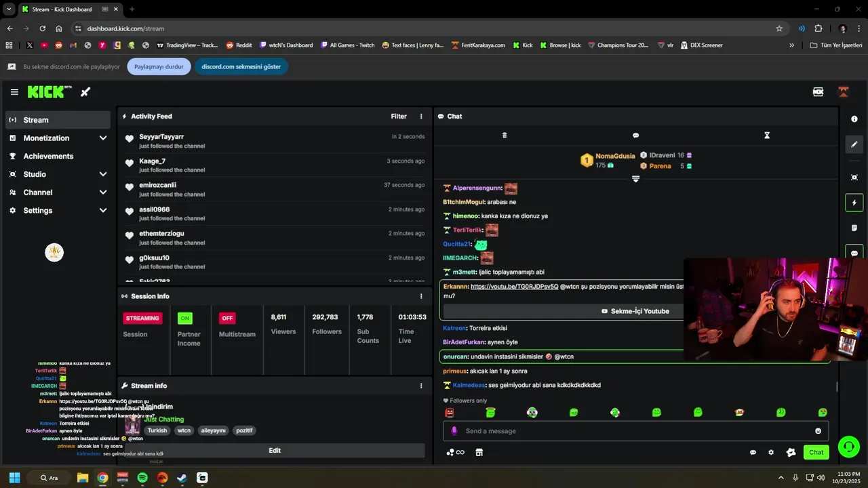This screenshot has height=488, width=868.
Task: Open the youtu.be link in Erkannn's message
Action: 514,287
